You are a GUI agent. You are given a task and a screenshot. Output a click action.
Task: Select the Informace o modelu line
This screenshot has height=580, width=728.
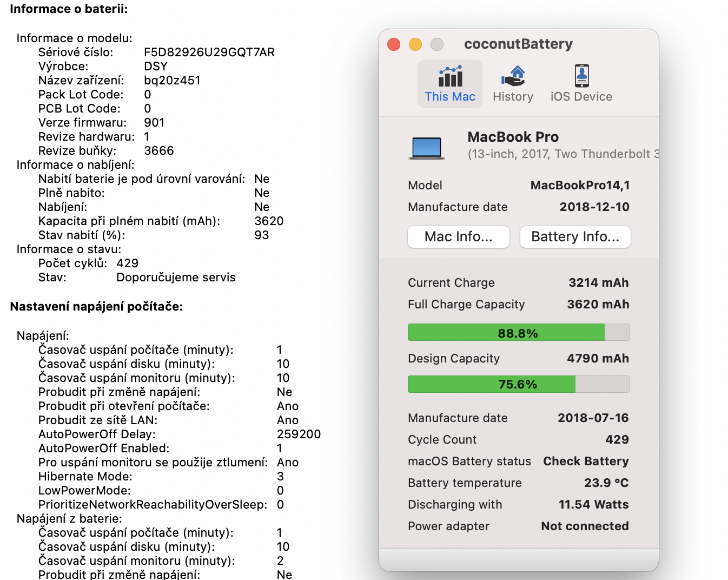(x=75, y=38)
